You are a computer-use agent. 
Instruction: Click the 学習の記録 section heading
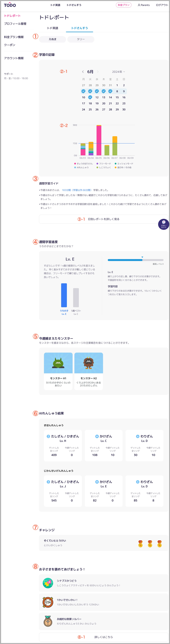(x=47, y=55)
